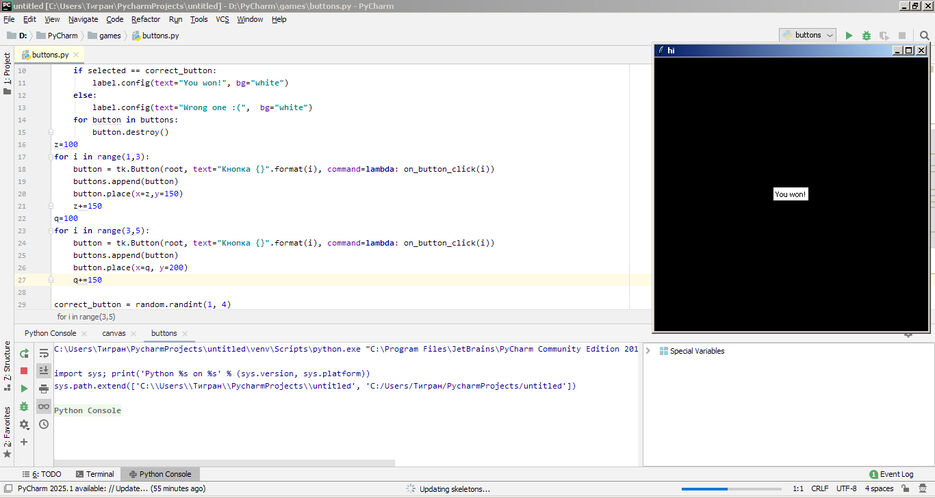Open the Favorites tool window sidebar tab
This screenshot has height=498, width=935.
pyautogui.click(x=7, y=432)
